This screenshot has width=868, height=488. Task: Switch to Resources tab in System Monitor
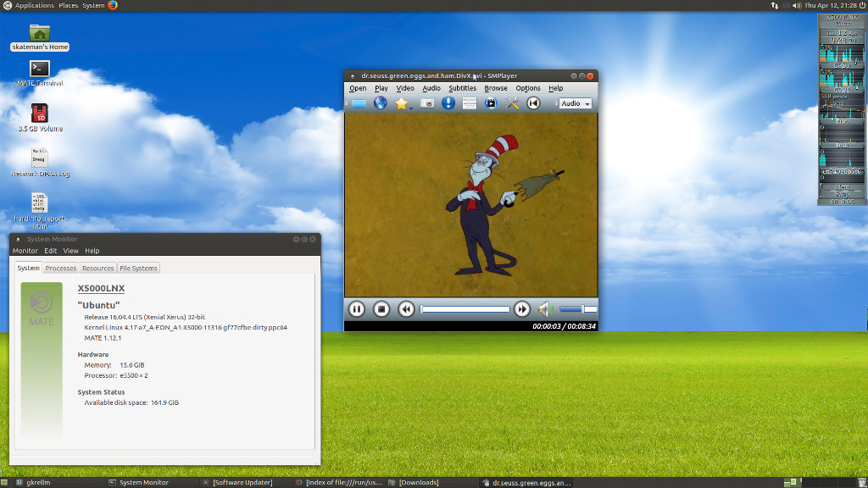(98, 269)
